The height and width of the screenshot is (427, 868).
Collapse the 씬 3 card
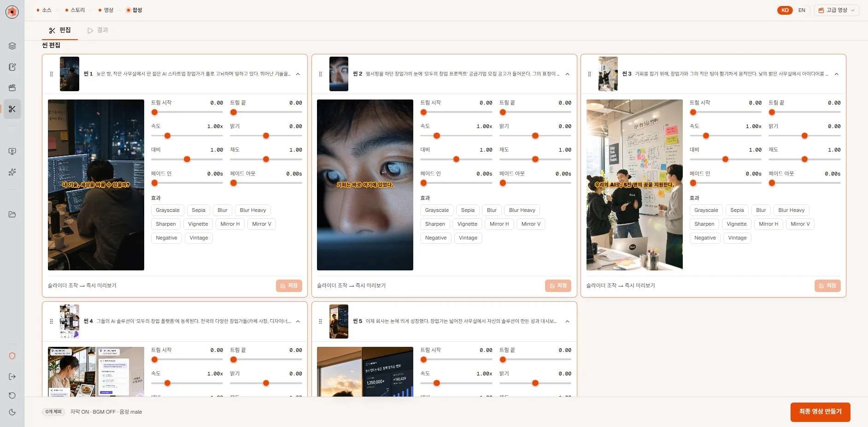point(836,74)
